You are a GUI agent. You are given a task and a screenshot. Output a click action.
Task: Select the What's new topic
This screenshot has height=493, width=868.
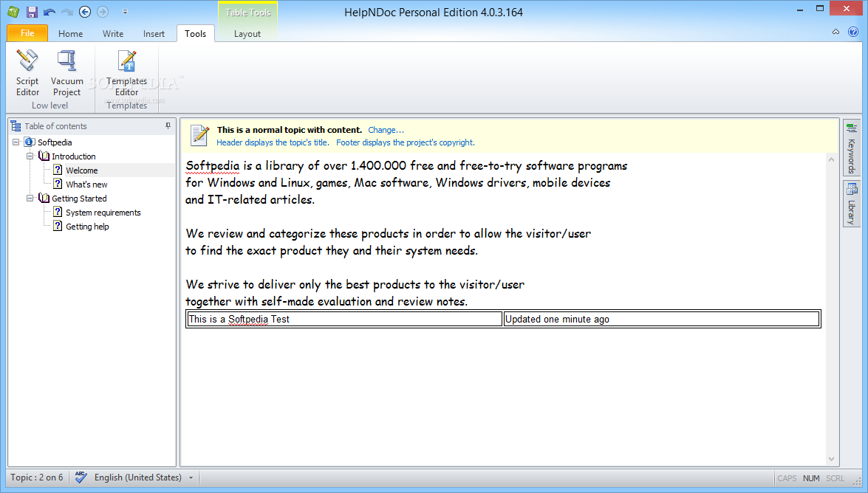86,185
